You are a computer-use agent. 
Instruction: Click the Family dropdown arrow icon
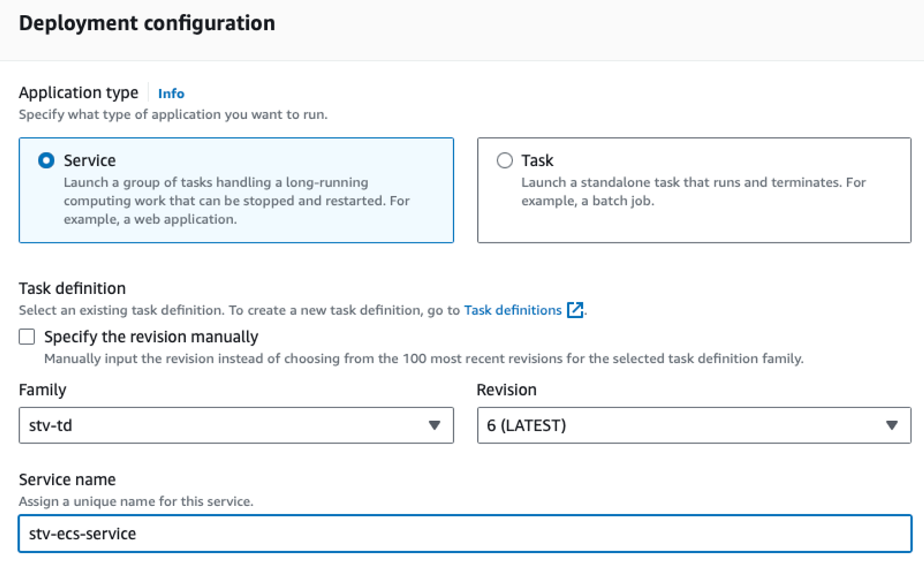(x=434, y=425)
